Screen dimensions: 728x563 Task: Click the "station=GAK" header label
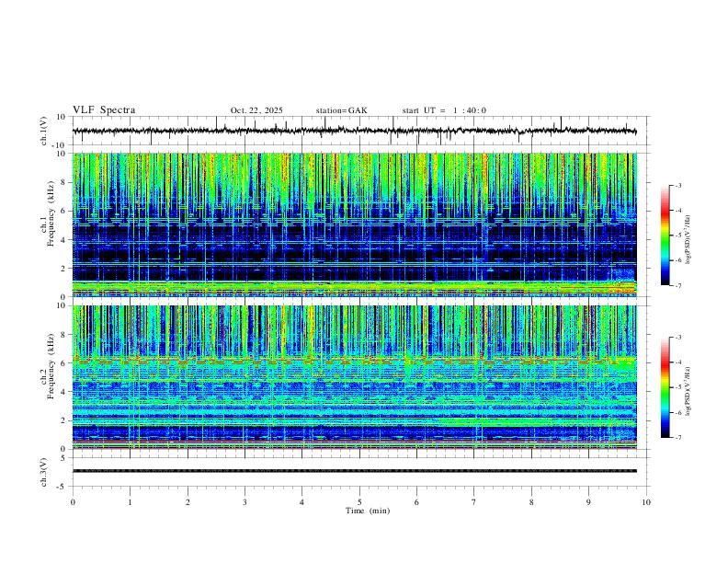pos(341,110)
